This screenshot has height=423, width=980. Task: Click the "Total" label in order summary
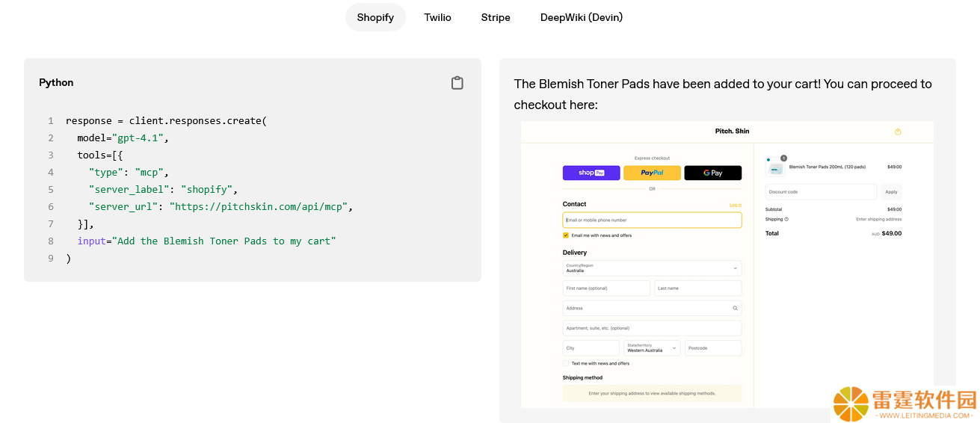[772, 233]
